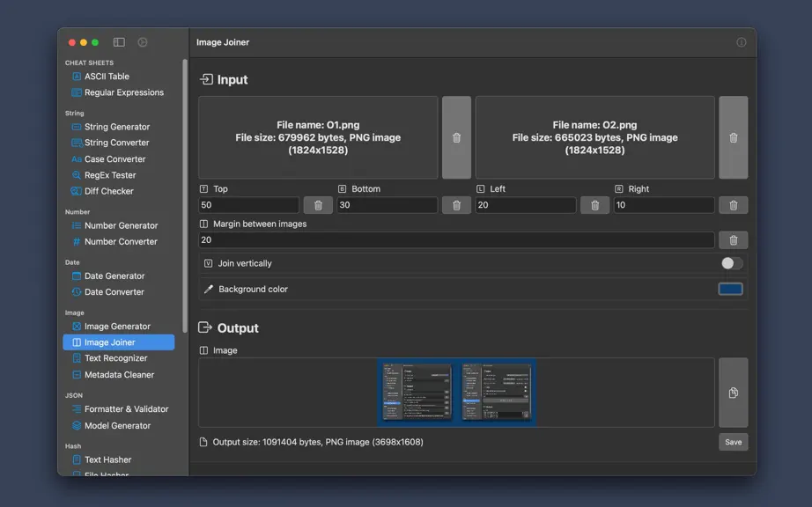This screenshot has height=507, width=812.
Task: Click the Top margin input field
Action: [248, 205]
